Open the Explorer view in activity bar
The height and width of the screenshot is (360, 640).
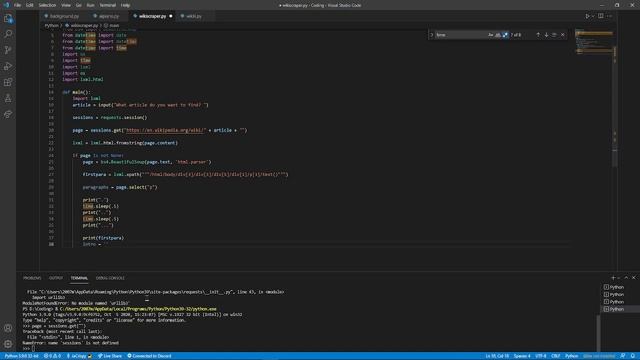(8, 18)
